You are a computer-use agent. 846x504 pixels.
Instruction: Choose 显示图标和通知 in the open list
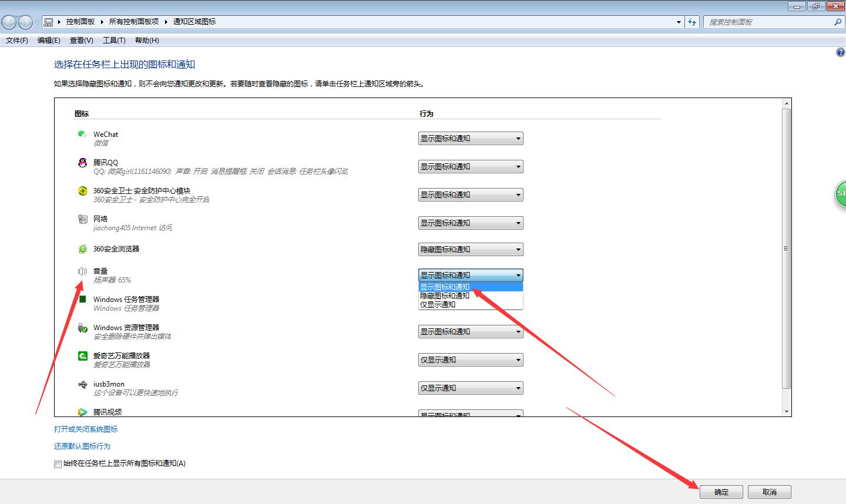[x=471, y=287]
